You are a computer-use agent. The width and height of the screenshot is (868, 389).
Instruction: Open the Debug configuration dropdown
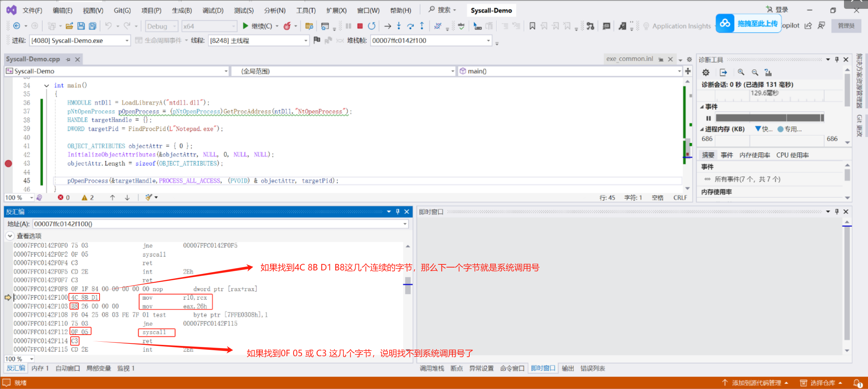pyautogui.click(x=161, y=26)
